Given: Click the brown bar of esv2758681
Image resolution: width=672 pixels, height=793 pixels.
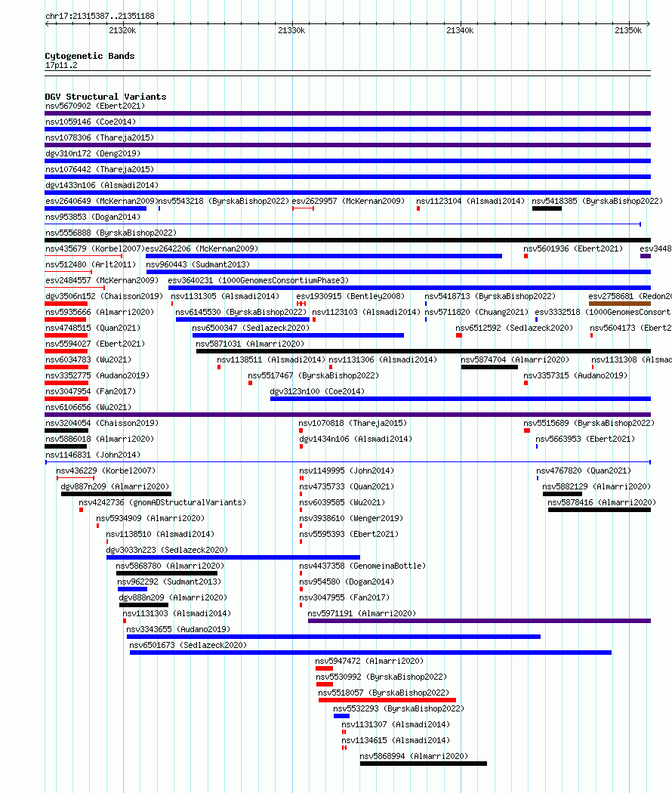Looking at the screenshot, I should [619, 304].
